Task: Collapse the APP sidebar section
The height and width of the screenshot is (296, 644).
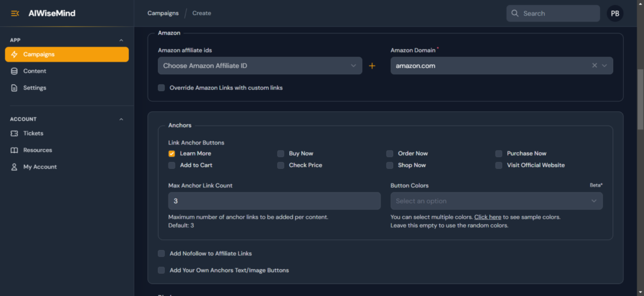Action: pyautogui.click(x=121, y=40)
